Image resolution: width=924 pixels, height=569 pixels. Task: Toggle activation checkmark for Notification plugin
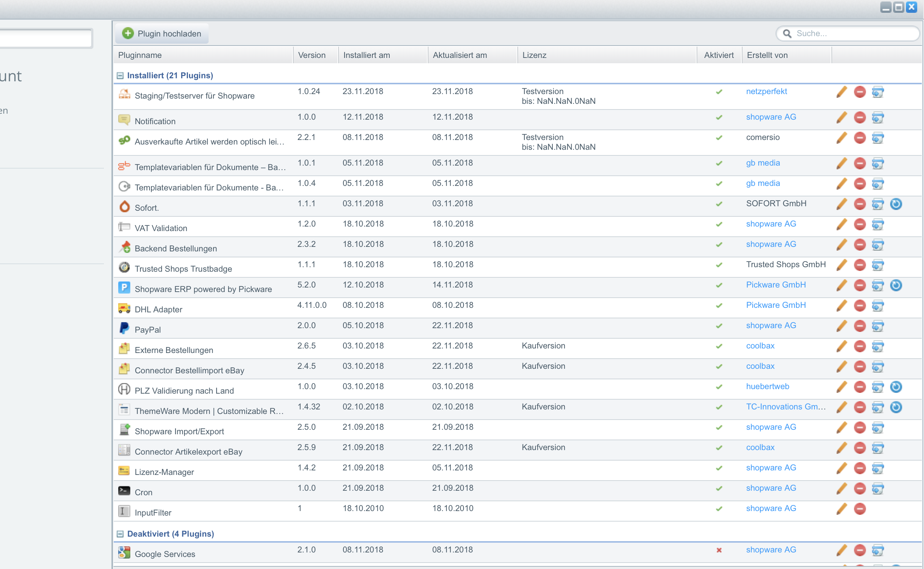point(719,117)
